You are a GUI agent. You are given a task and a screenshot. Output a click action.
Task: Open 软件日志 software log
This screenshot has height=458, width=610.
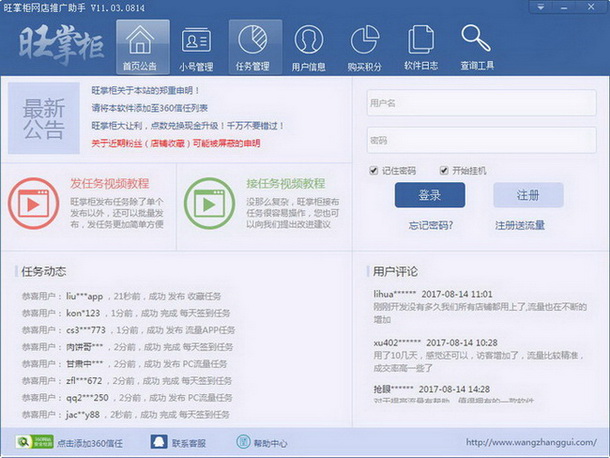421,48
